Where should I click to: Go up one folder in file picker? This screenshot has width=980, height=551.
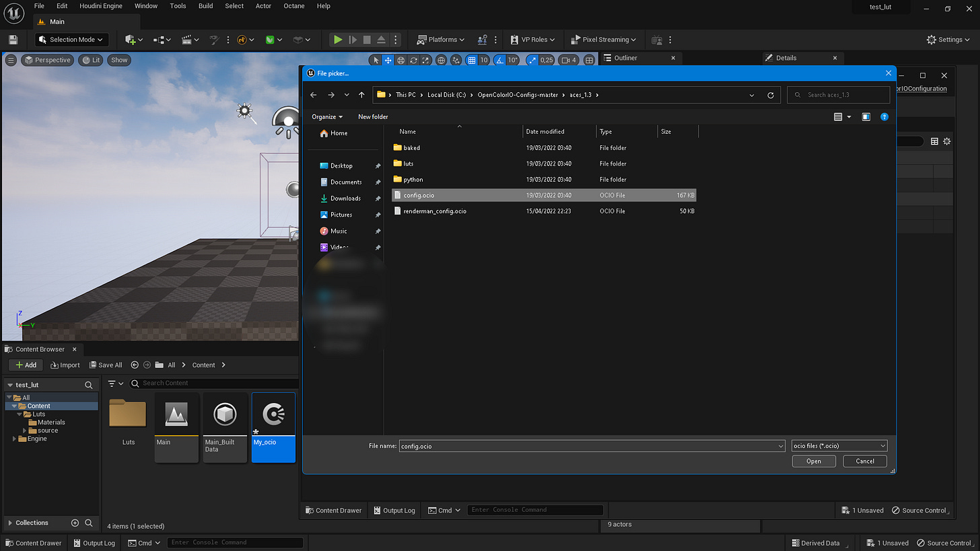click(x=362, y=95)
